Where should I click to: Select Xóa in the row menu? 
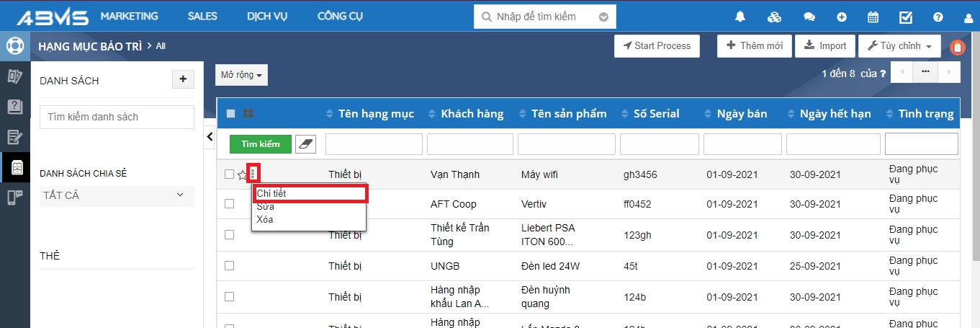pos(265,219)
